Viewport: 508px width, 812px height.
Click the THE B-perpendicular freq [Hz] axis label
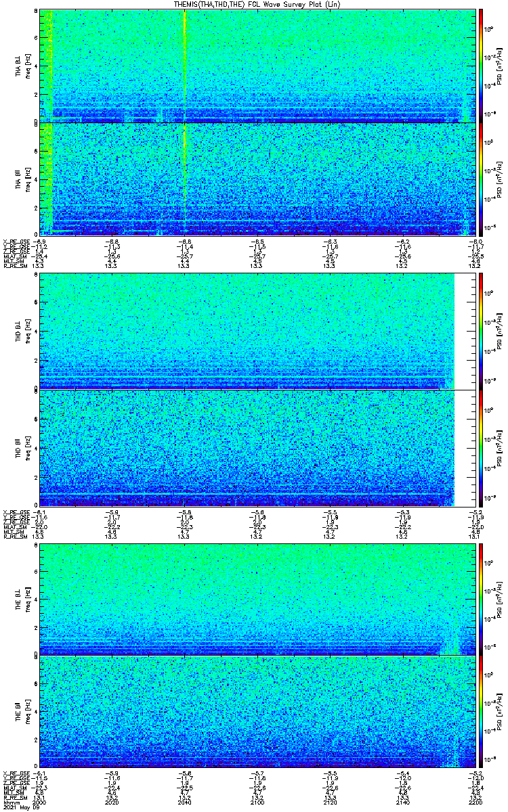(x=27, y=599)
